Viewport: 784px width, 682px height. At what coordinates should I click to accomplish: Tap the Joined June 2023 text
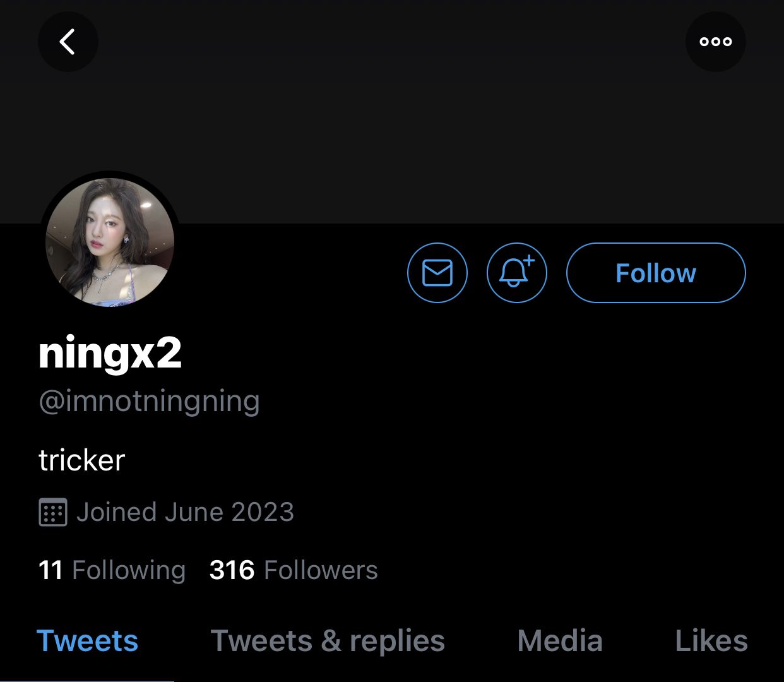(x=185, y=512)
